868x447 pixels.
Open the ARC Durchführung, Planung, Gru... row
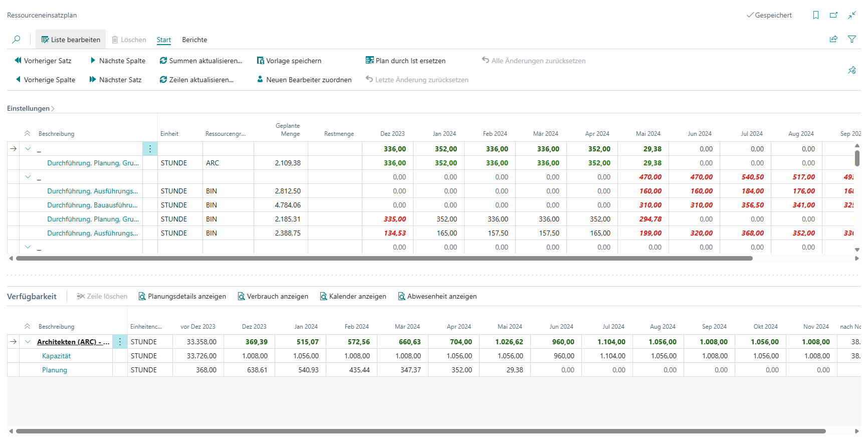click(93, 163)
